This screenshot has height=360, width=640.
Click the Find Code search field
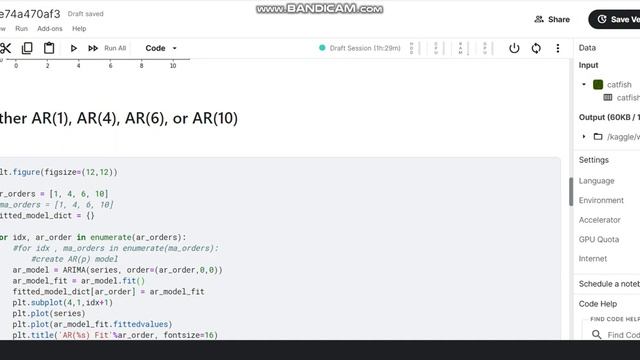612,335
